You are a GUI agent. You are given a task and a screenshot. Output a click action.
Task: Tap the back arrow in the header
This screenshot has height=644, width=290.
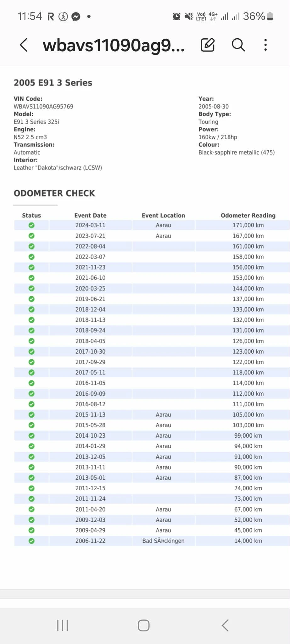[x=24, y=45]
